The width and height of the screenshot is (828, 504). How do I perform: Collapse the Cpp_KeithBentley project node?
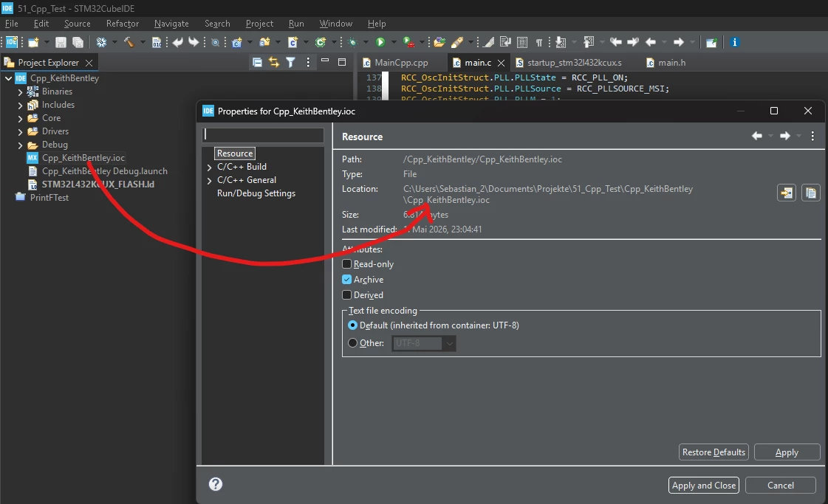(x=8, y=78)
